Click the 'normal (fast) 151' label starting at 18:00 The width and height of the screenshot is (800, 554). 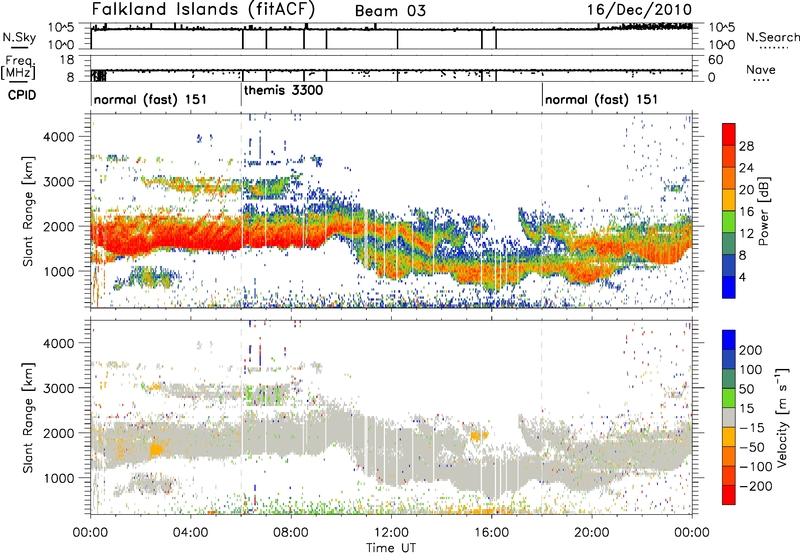click(x=601, y=99)
